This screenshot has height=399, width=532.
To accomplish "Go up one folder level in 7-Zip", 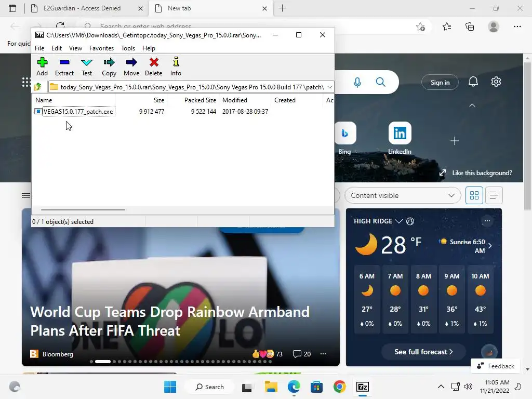I will point(38,87).
